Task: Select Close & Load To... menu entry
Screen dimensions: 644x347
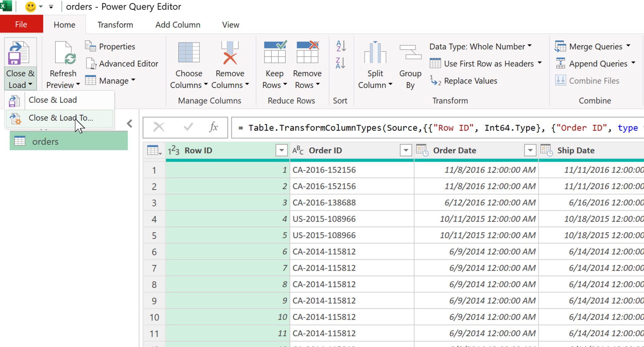Action: point(60,118)
